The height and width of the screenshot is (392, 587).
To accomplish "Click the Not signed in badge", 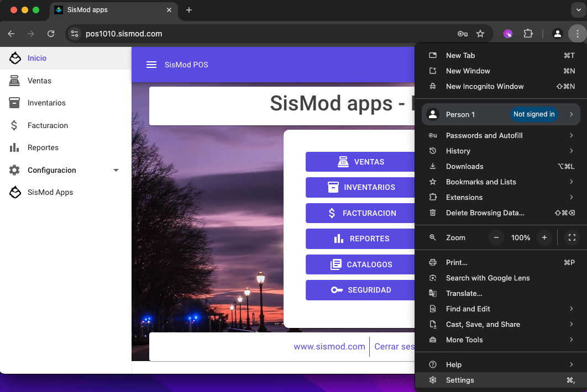I will [534, 114].
